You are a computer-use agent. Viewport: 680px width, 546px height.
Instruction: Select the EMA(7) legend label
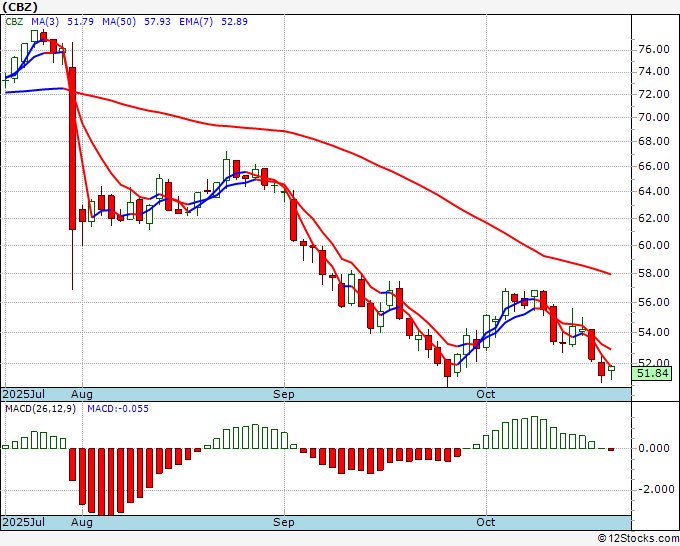coord(196,21)
